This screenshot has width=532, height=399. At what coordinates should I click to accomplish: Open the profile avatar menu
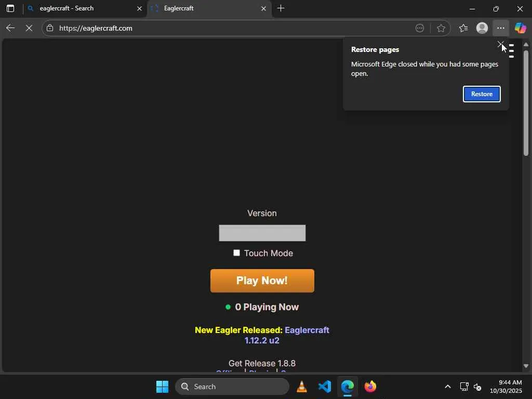click(482, 28)
